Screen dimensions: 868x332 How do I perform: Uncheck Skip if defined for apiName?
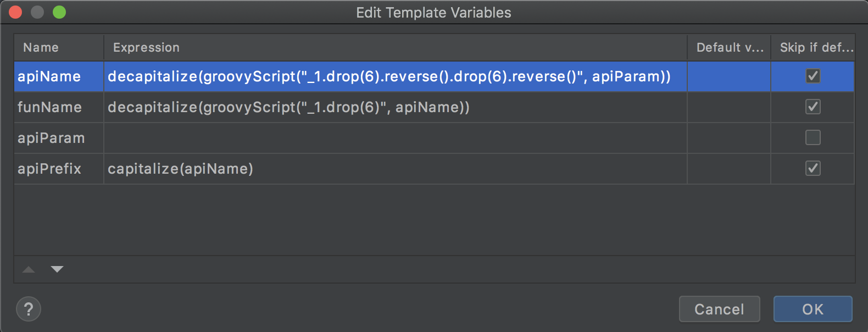point(813,76)
